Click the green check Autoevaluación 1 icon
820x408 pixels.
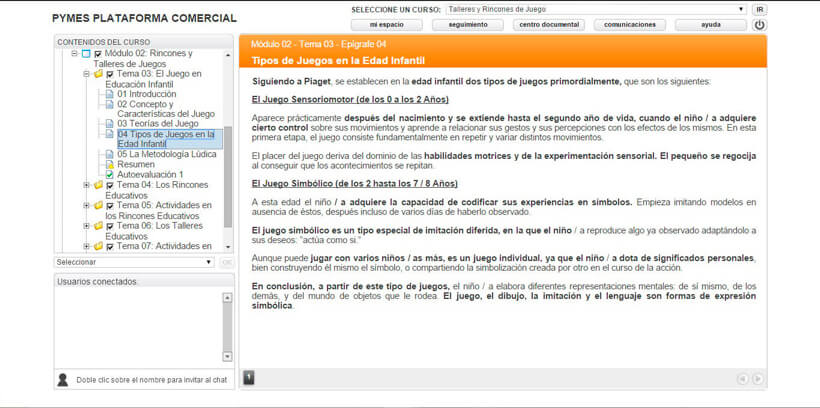[x=109, y=174]
